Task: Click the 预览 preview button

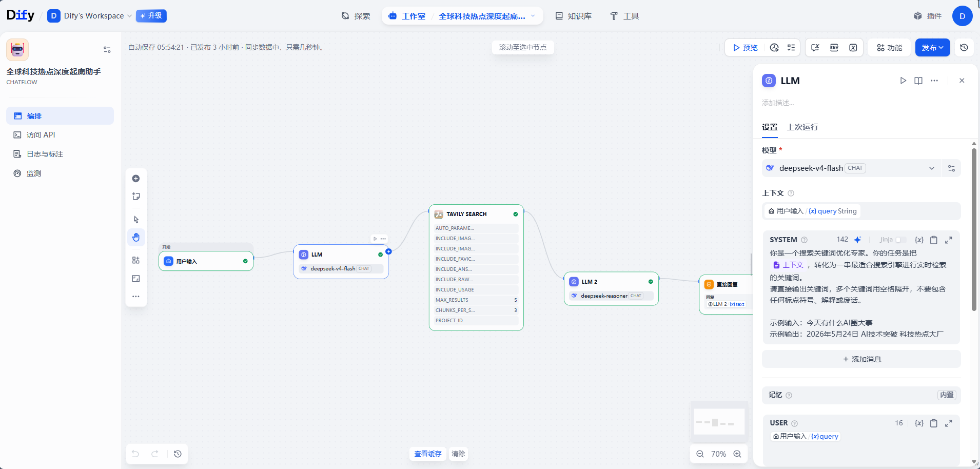Action: pyautogui.click(x=746, y=48)
